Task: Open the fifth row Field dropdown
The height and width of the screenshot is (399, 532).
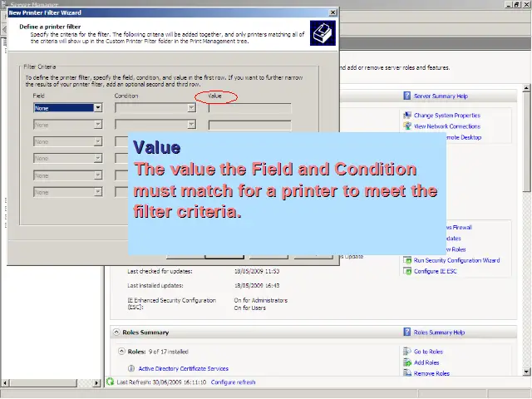Action: (68, 175)
